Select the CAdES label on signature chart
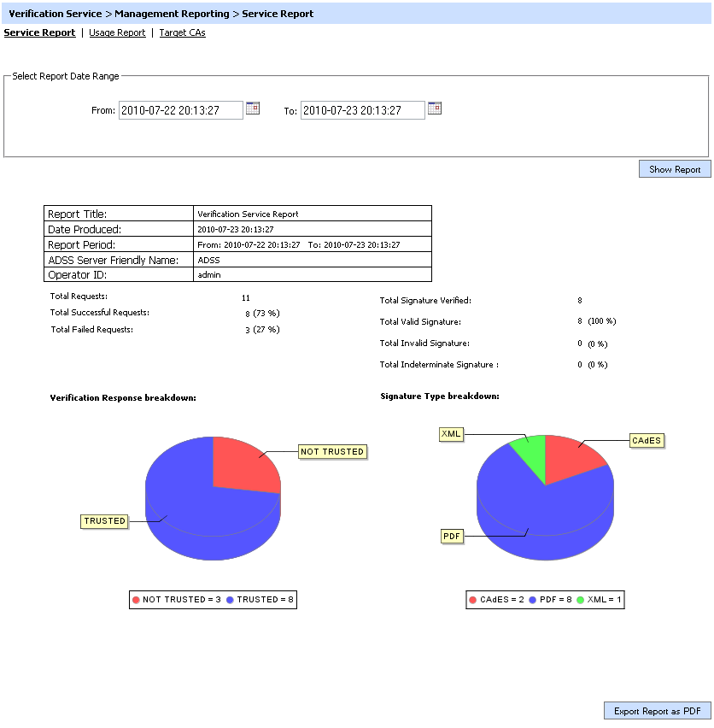The image size is (714, 728). tap(646, 440)
